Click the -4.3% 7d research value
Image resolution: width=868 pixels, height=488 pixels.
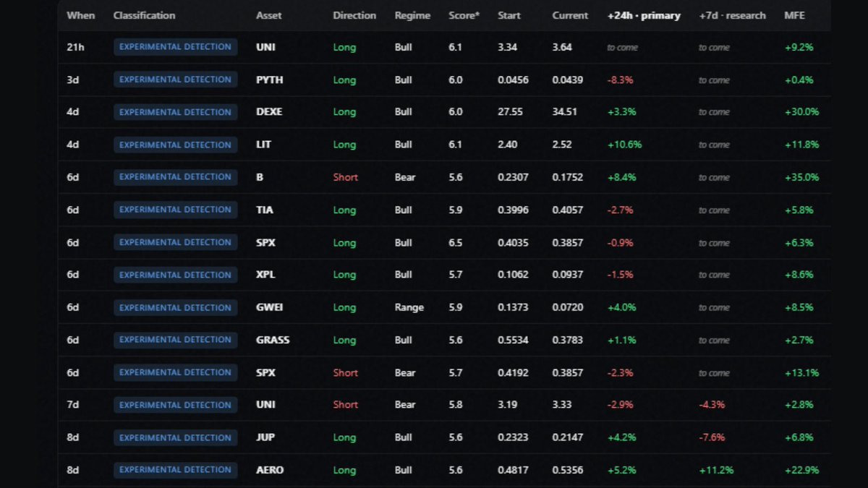[712, 405]
